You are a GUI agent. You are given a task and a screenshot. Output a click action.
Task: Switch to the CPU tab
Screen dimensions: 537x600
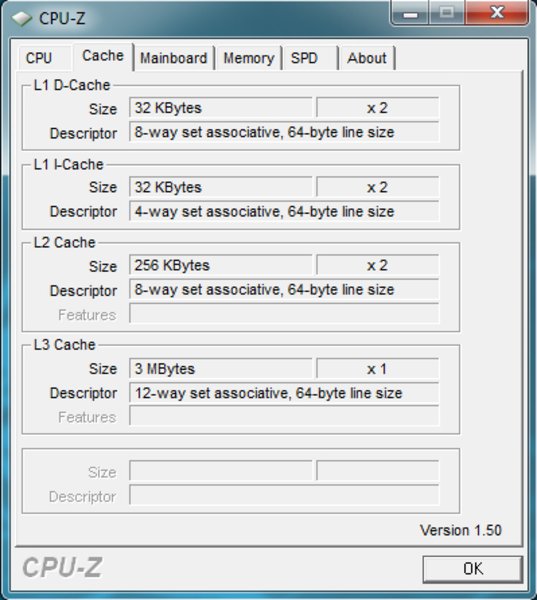pyautogui.click(x=44, y=58)
